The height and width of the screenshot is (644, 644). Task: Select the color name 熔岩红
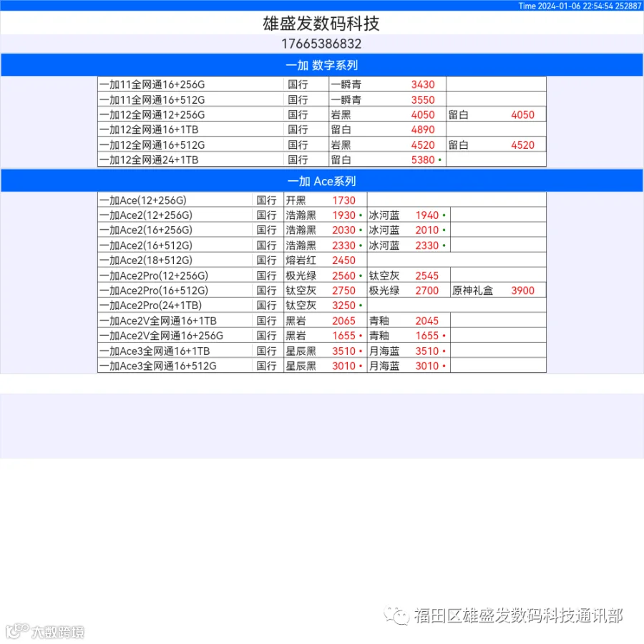tap(301, 260)
